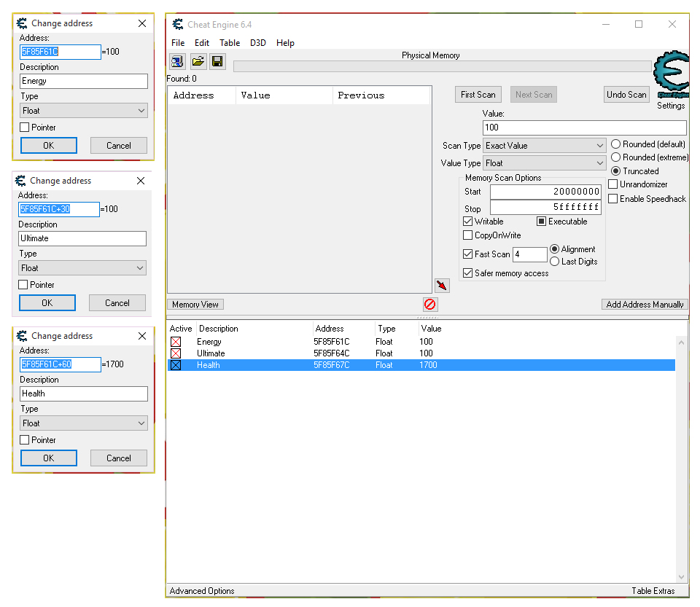Open Memory View
This screenshot has width=700, height=607.
click(195, 304)
